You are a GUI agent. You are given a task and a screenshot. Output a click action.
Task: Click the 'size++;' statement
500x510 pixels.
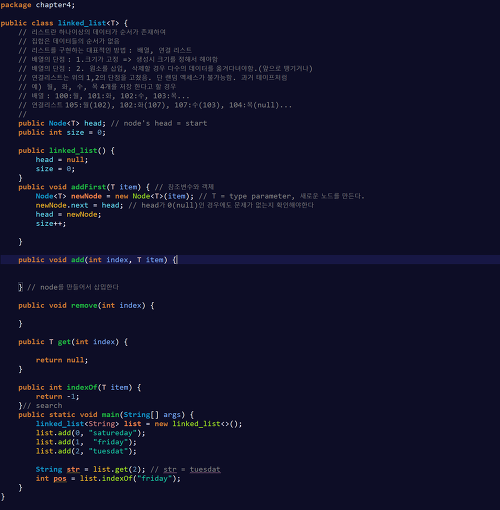(51, 223)
